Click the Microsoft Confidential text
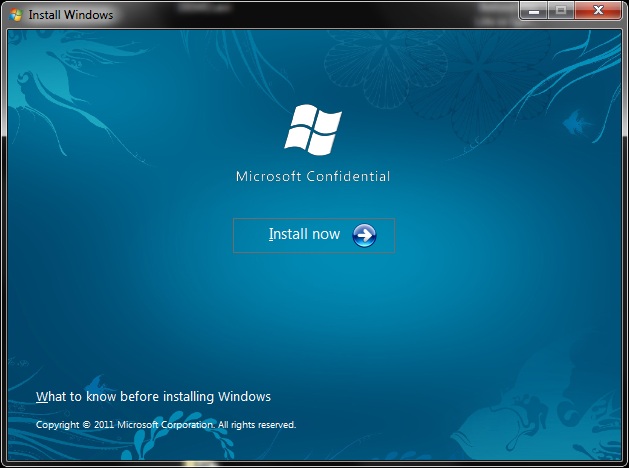The height and width of the screenshot is (468, 629). 313,176
